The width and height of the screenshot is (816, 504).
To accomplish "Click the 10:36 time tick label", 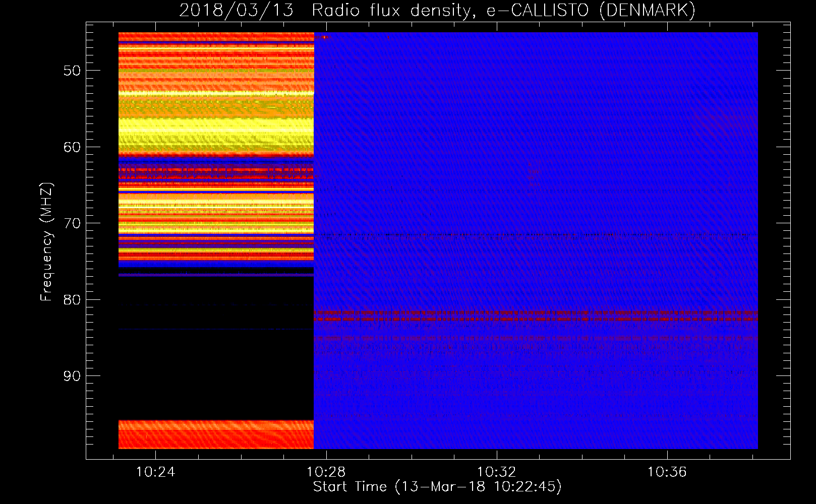I will 667,472.
